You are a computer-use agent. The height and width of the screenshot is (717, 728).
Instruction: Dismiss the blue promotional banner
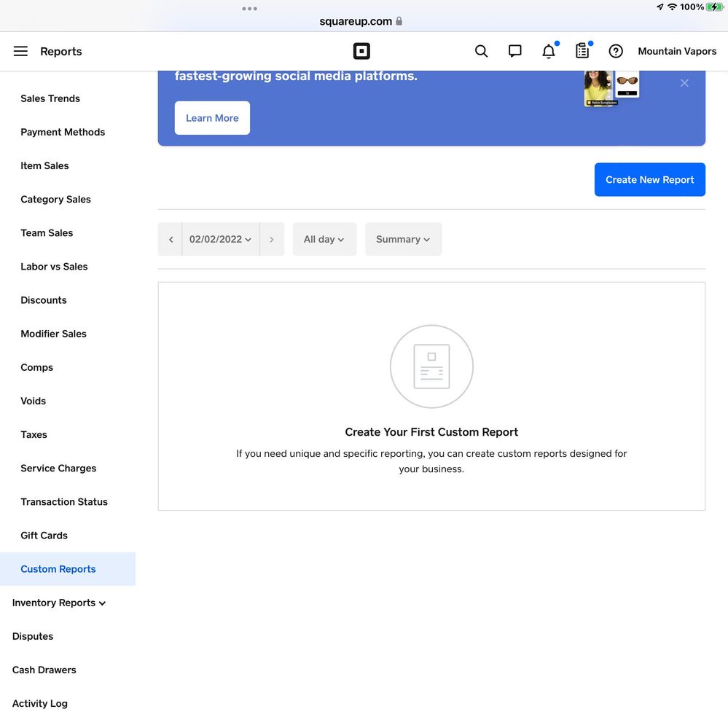coord(684,83)
